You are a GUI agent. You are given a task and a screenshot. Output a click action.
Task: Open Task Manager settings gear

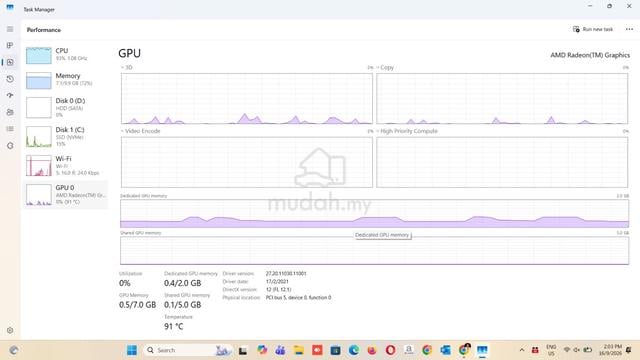(10, 330)
